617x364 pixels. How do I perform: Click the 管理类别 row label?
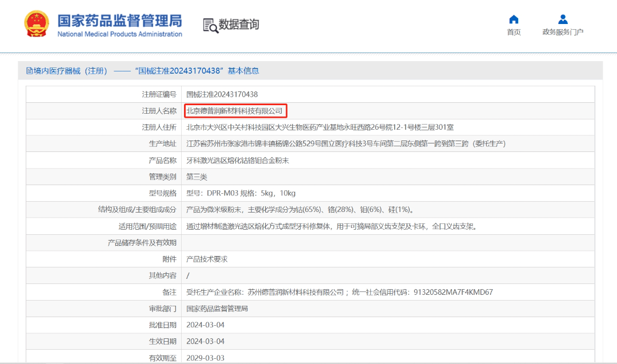pos(162,177)
